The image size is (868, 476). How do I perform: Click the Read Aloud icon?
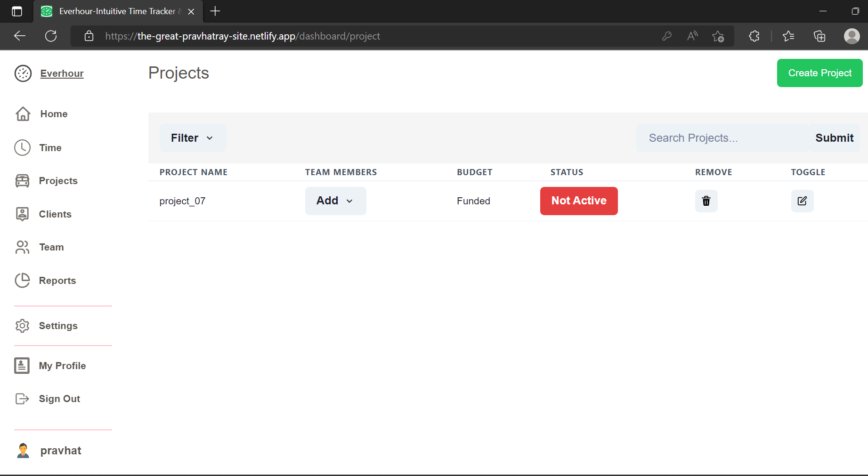coord(692,36)
